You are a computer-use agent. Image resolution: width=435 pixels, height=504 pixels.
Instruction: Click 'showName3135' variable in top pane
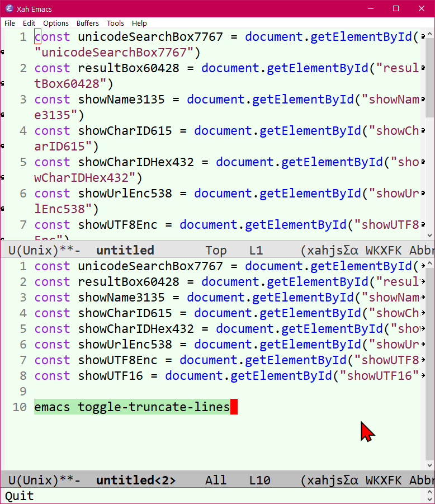click(121, 100)
